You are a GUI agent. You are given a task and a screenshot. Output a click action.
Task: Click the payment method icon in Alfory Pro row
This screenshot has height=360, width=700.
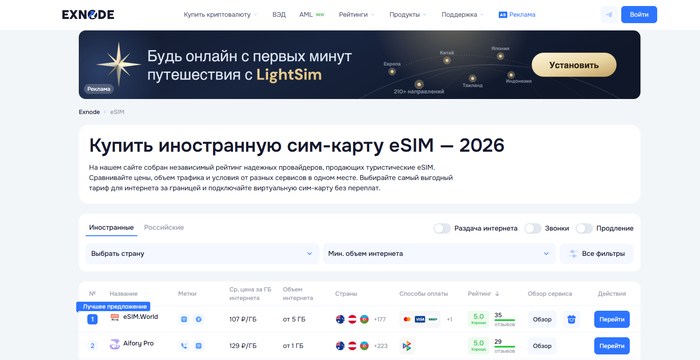(407, 346)
